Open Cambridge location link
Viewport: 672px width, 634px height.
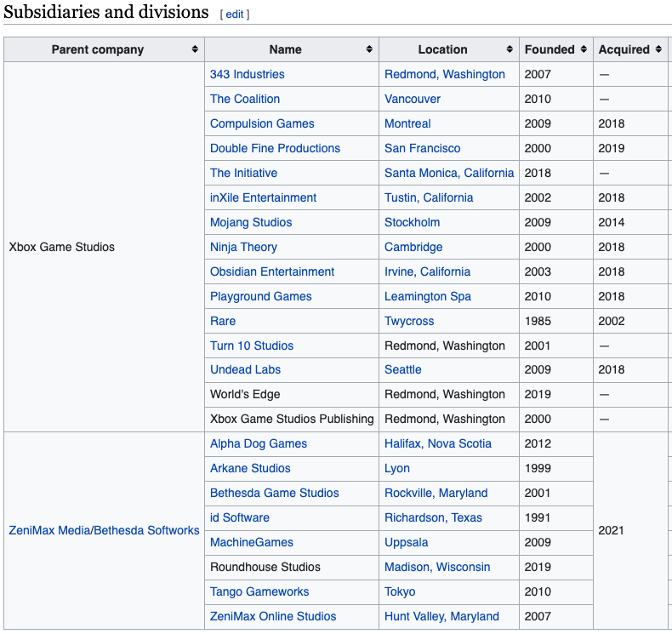[x=413, y=247]
